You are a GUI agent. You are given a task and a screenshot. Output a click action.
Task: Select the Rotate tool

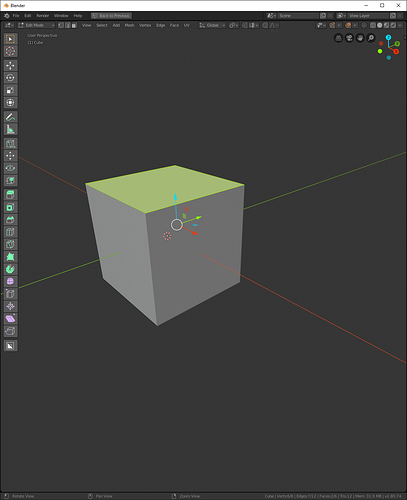click(x=10, y=78)
